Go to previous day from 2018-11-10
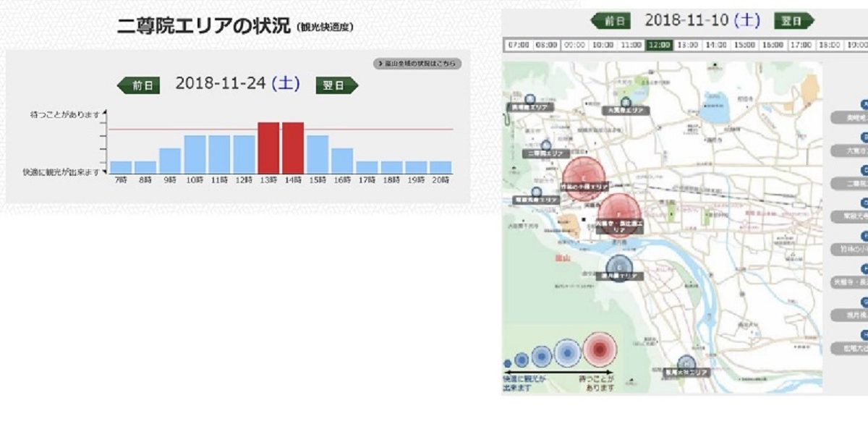Viewport: 868px width, 424px height. point(611,21)
